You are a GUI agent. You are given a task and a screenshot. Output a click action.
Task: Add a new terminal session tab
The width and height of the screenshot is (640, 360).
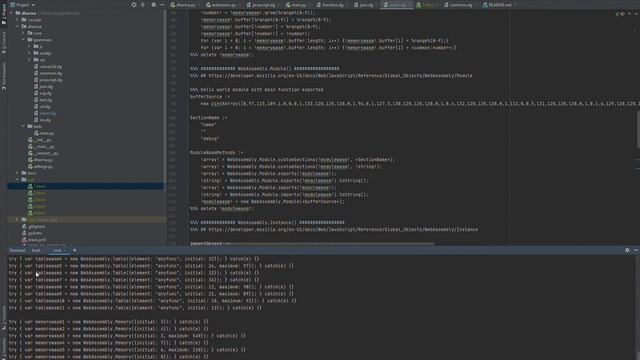(74, 250)
